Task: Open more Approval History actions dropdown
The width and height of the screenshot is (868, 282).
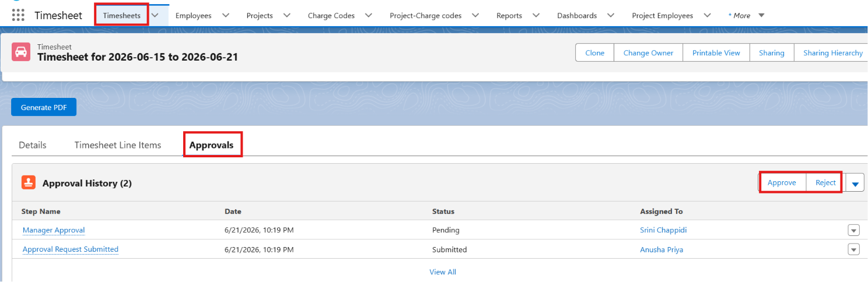Action: click(855, 184)
